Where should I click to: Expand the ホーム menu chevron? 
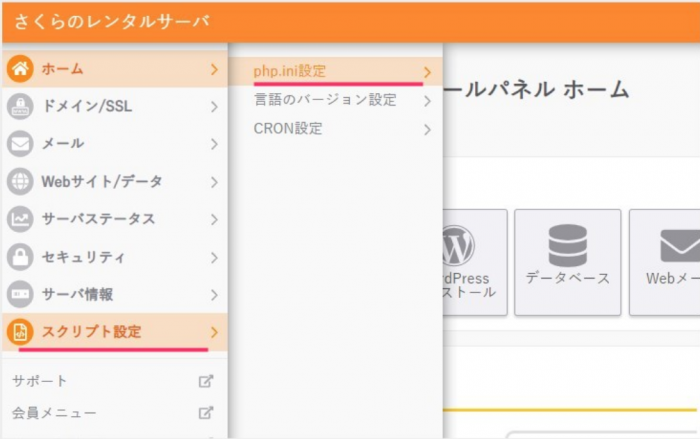[214, 69]
